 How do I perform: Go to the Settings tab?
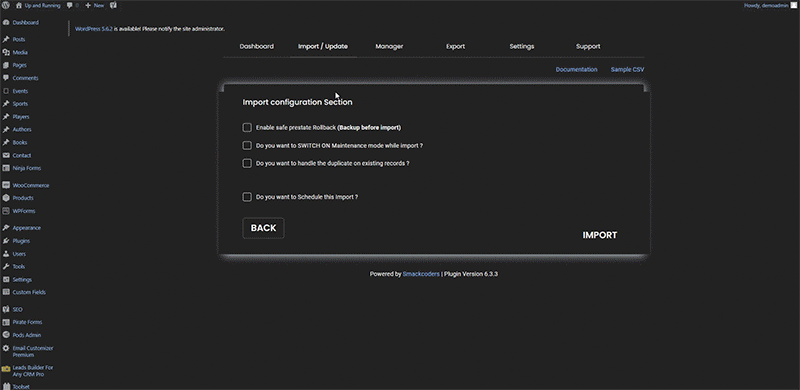521,46
